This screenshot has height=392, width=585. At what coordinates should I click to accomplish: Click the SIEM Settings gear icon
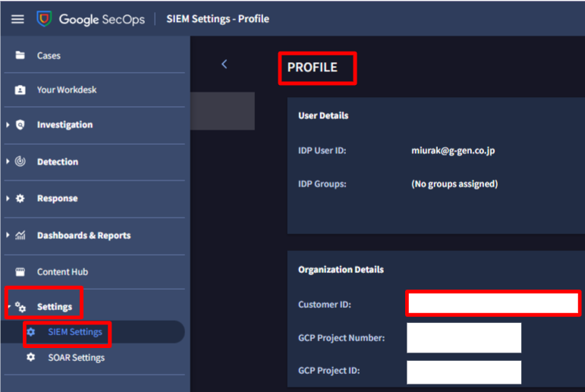(31, 332)
